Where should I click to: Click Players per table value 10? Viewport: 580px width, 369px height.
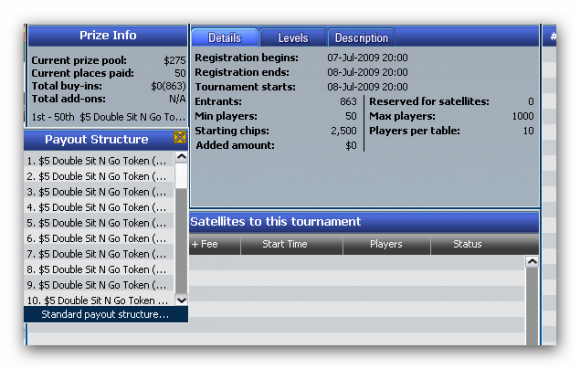[x=529, y=131]
